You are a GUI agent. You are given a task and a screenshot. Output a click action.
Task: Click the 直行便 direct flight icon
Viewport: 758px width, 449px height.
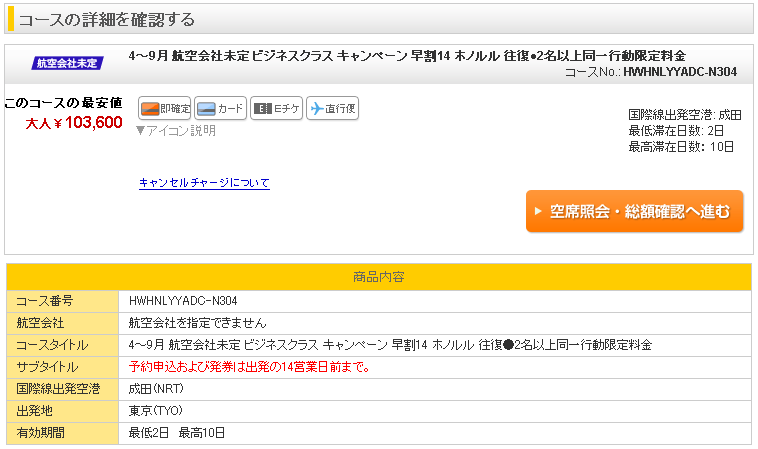click(x=332, y=109)
